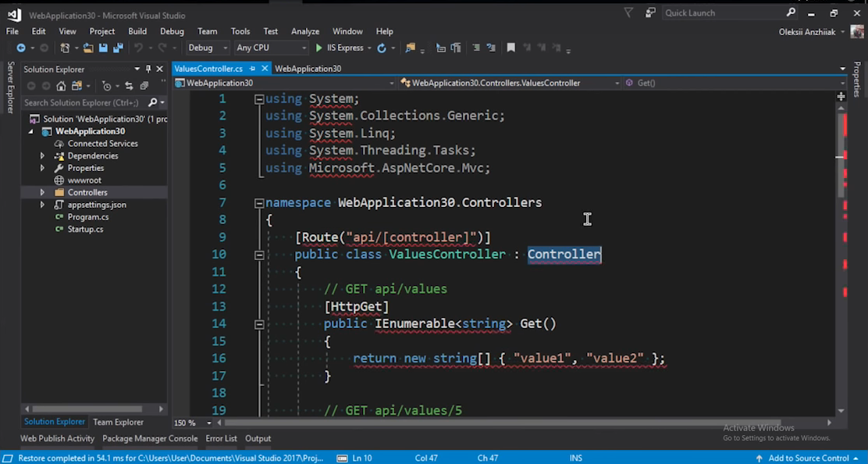This screenshot has height=464, width=868.
Task: Expand the Controllers folder node
Action: (42, 193)
